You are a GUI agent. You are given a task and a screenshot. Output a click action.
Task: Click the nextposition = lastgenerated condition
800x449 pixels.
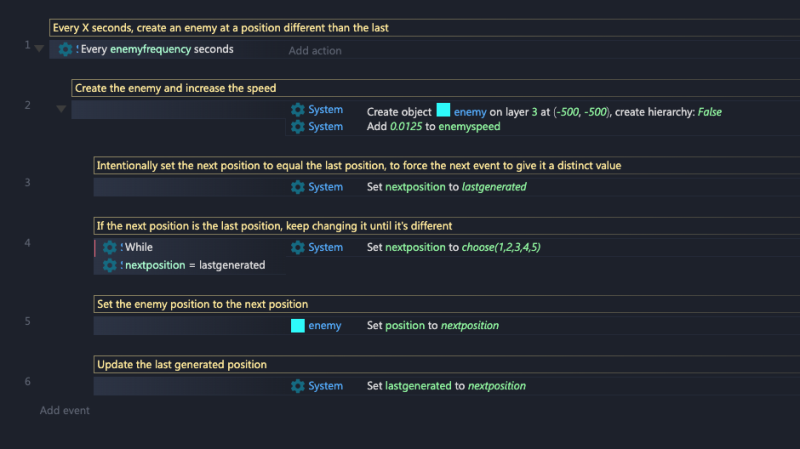tap(195, 265)
